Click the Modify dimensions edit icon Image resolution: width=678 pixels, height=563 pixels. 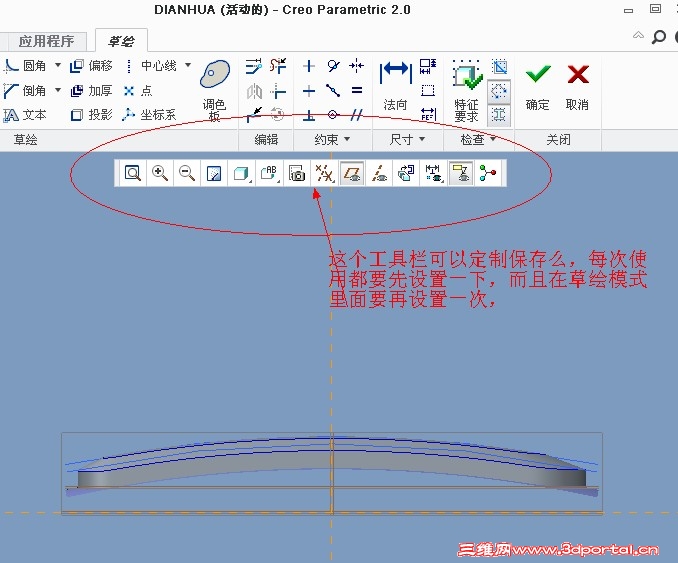tap(253, 66)
